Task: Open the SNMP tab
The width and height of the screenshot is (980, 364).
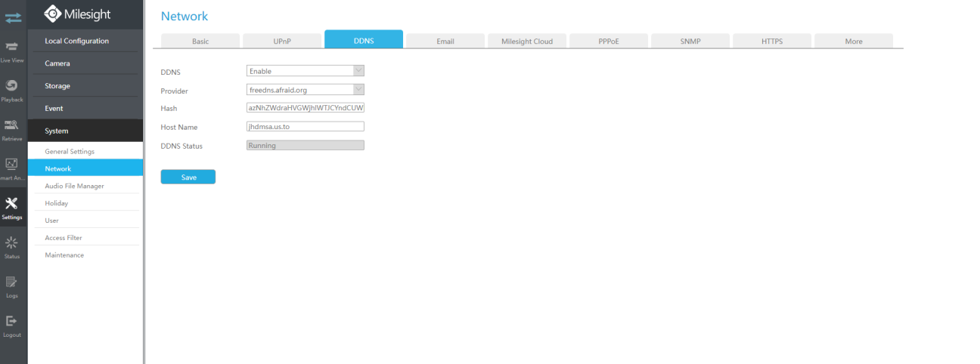Action: [690, 41]
